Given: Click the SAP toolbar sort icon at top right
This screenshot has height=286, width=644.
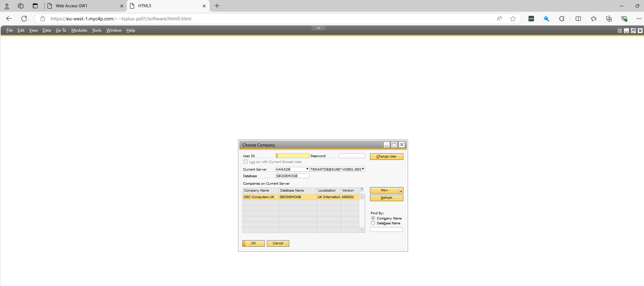Looking at the screenshot, I should pyautogui.click(x=620, y=31).
